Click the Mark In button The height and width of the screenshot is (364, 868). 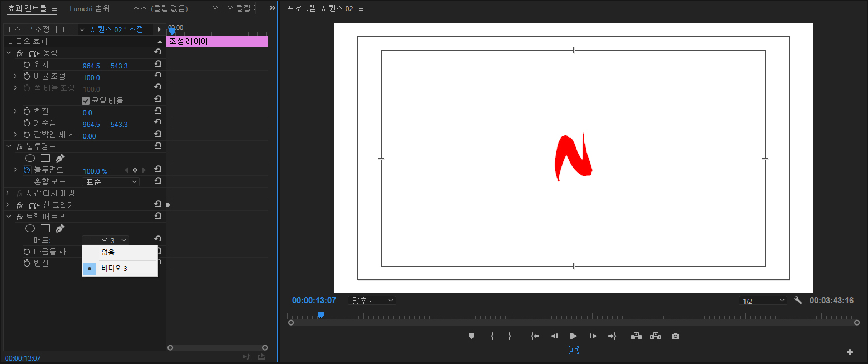click(x=492, y=336)
